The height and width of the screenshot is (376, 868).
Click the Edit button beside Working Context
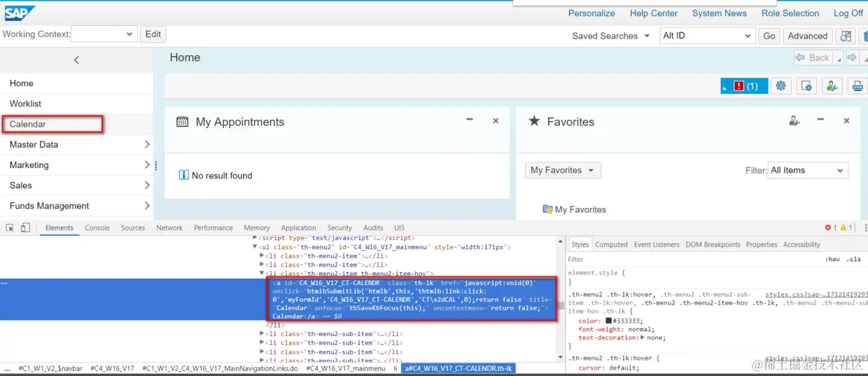coord(153,34)
